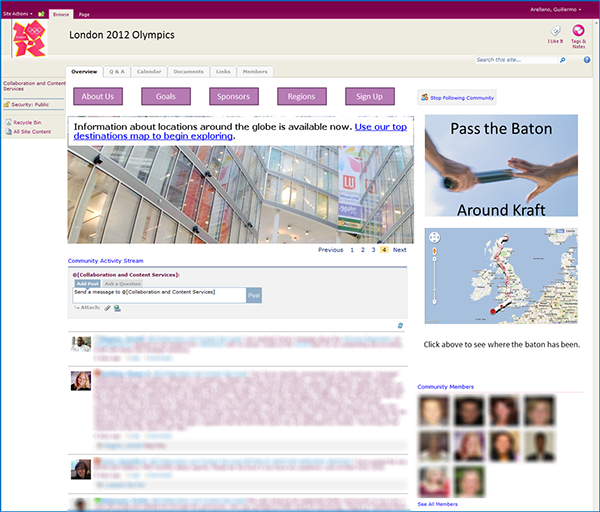This screenshot has height=512, width=600.
Task: Click the map zoom slider
Action: [x=434, y=281]
